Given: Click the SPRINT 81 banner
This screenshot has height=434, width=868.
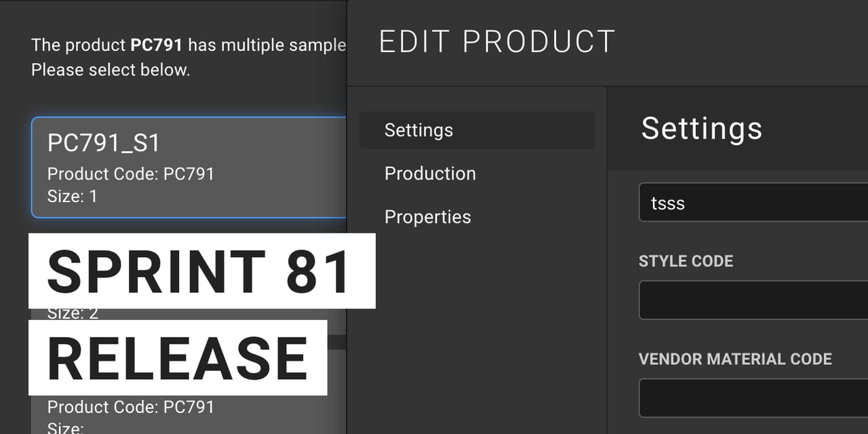Looking at the screenshot, I should 201,271.
